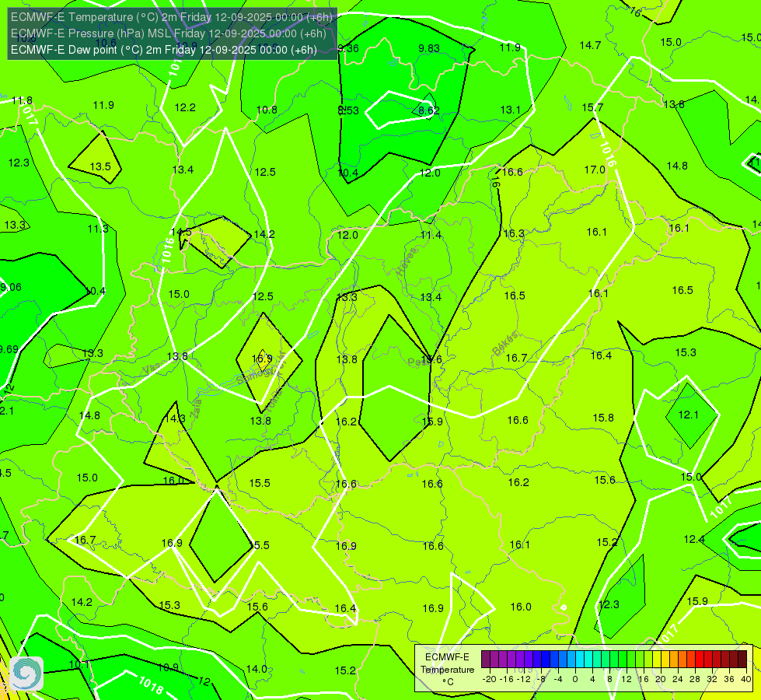The image size is (761, 700).
Task: Click the temperature value 15.7
Action: (x=592, y=107)
